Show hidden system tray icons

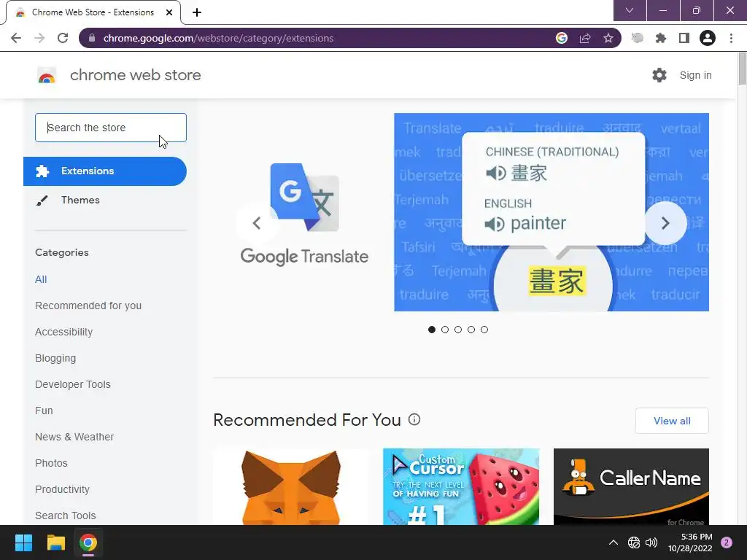[614, 542]
